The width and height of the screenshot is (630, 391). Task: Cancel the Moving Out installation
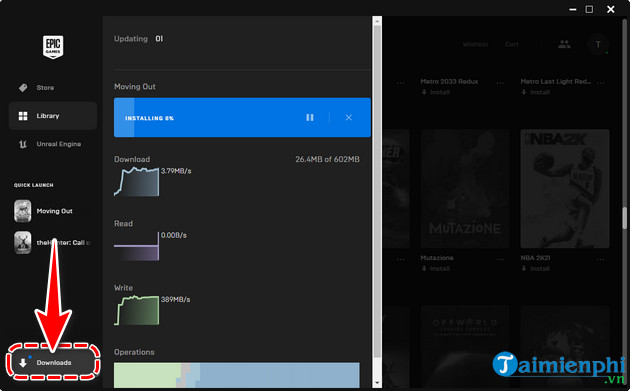[x=348, y=117]
